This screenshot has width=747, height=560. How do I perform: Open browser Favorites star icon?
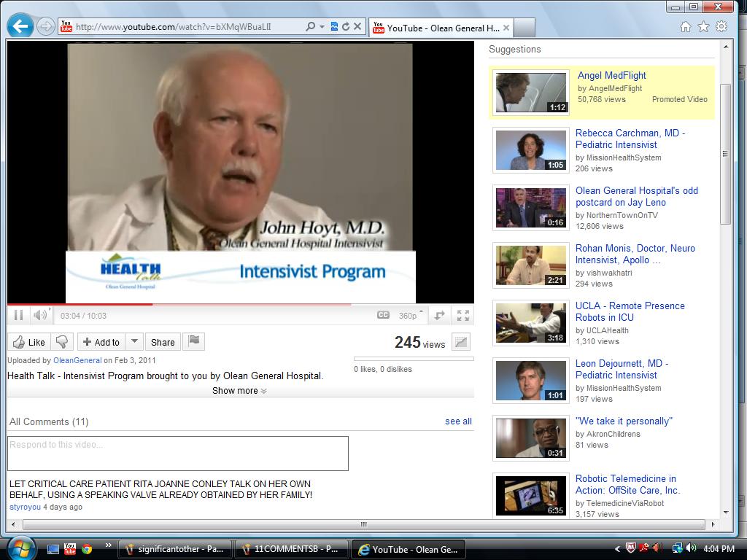704,27
